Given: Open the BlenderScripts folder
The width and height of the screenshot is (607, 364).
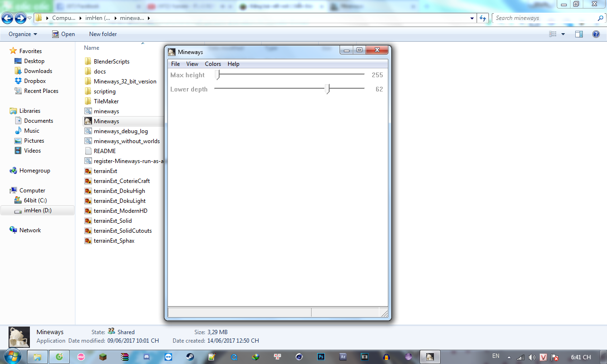Looking at the screenshot, I should tap(111, 62).
